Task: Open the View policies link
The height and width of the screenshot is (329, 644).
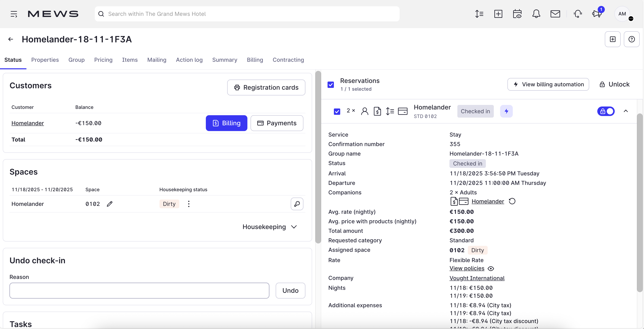Action: 467,268
